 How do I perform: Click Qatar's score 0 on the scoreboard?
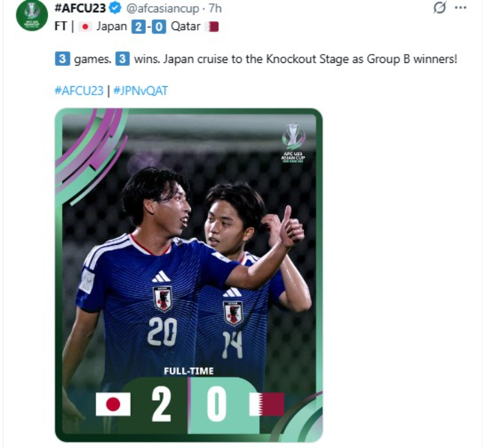216,405
